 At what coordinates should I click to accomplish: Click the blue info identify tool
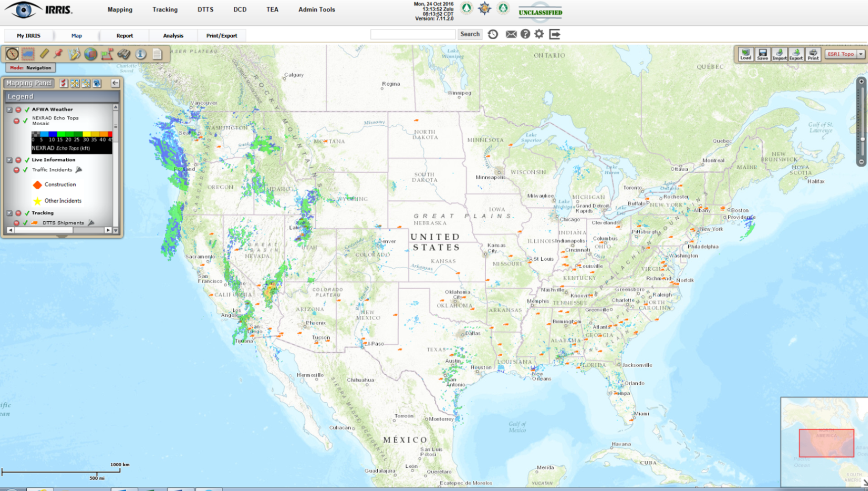[x=141, y=53]
